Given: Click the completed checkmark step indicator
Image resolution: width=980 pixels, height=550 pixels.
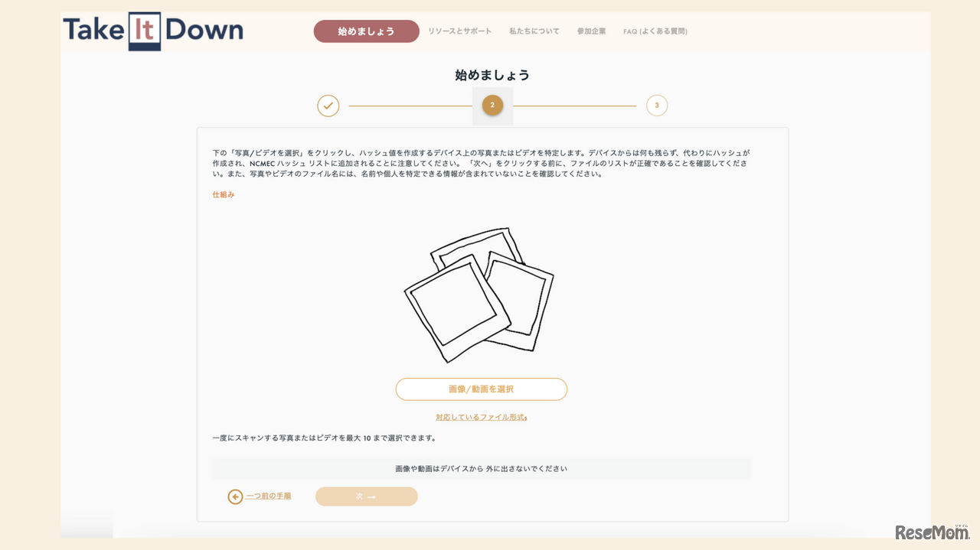Looking at the screenshot, I should point(328,106).
